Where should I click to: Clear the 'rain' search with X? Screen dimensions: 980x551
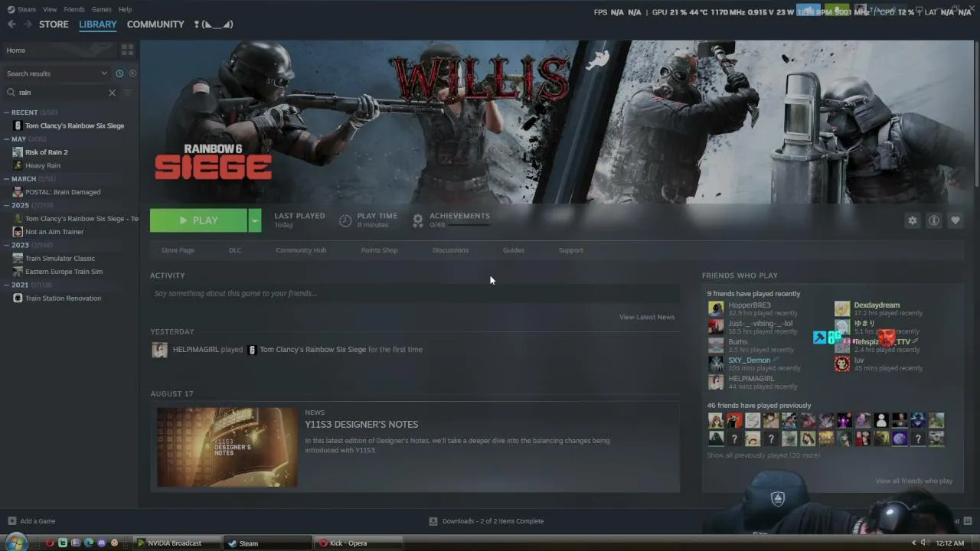coord(112,93)
